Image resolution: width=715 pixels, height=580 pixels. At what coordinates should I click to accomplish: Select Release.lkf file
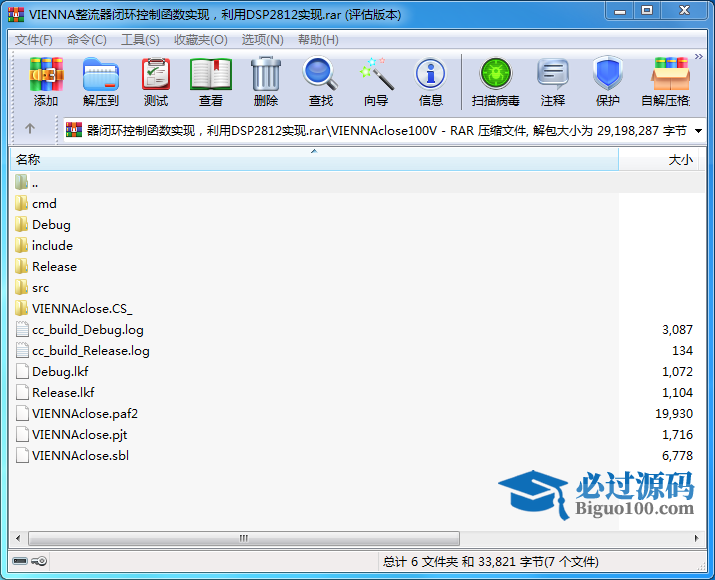[55, 393]
